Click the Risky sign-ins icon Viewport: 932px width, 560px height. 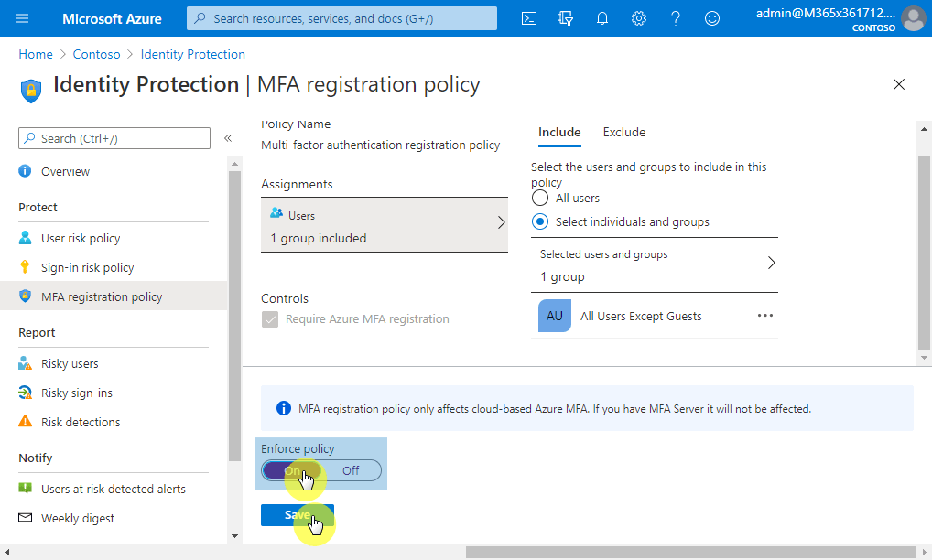pyautogui.click(x=25, y=393)
